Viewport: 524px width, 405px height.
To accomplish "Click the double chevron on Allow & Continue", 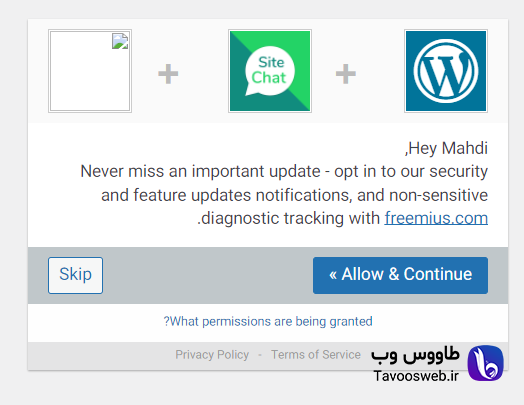I will click(x=333, y=275).
